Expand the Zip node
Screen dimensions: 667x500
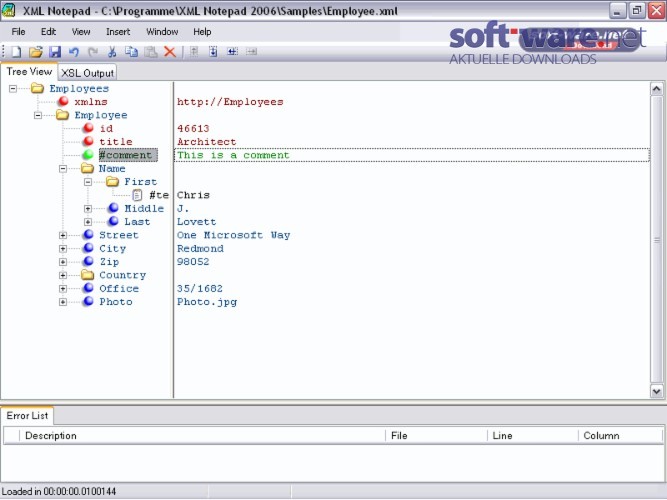63,262
